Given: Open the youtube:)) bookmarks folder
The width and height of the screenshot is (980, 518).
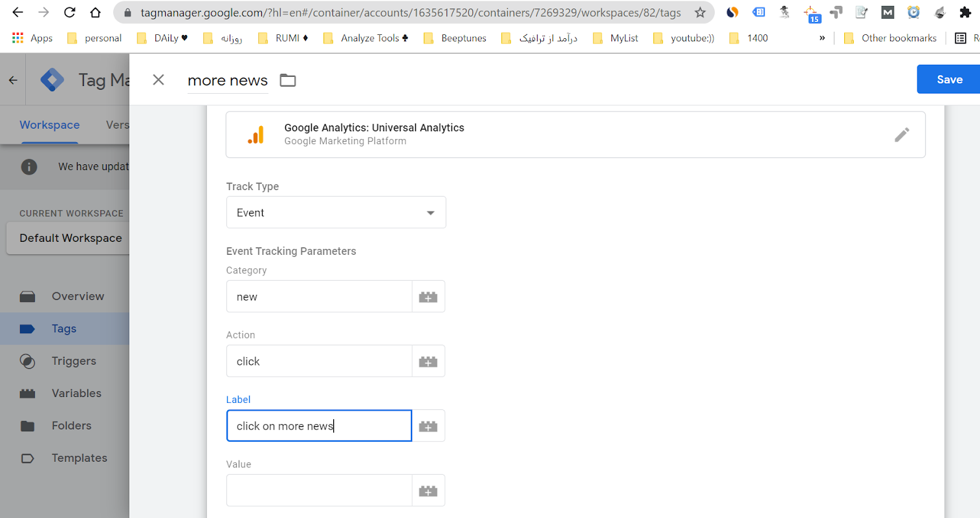Looking at the screenshot, I should pyautogui.click(x=684, y=38).
